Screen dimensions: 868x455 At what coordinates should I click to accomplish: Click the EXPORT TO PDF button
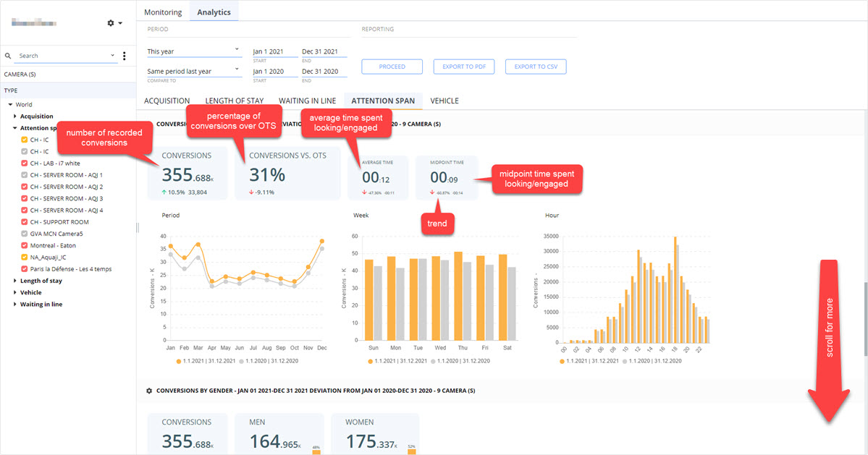click(x=464, y=67)
